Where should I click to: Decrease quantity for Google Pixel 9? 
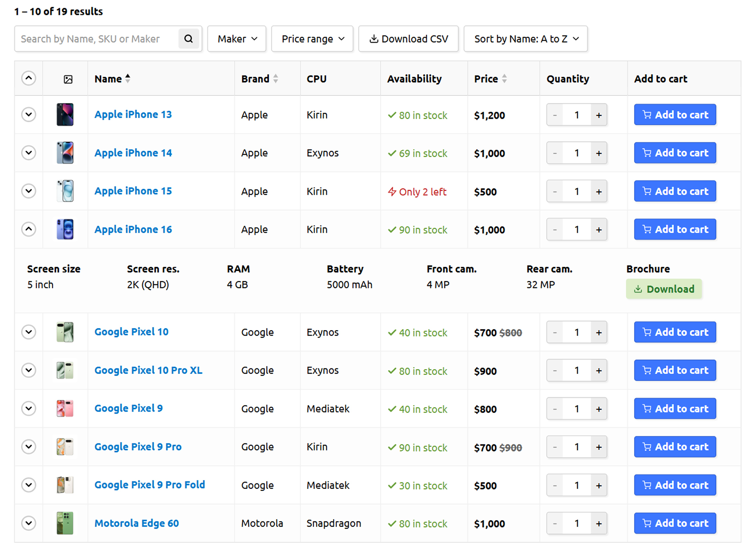(555, 409)
